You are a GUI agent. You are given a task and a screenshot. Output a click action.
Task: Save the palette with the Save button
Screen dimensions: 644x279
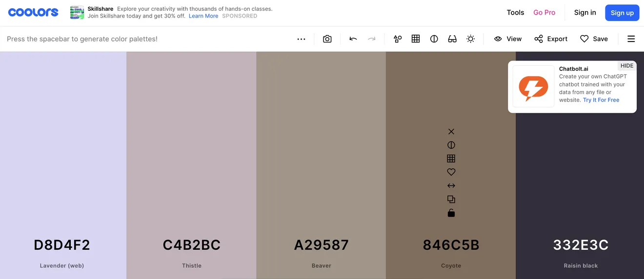click(594, 39)
